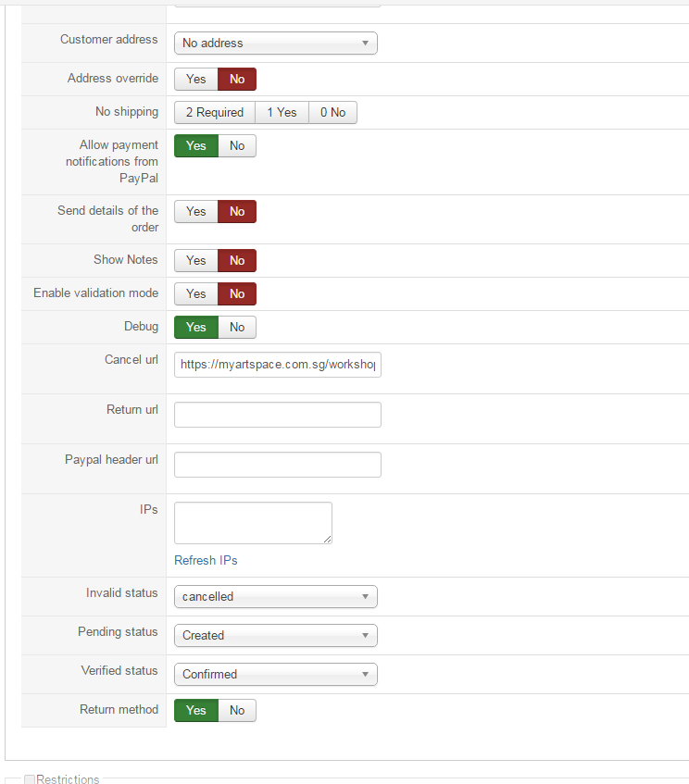The image size is (689, 784).
Task: Expand the Invalid status dropdown
Action: [275, 597]
